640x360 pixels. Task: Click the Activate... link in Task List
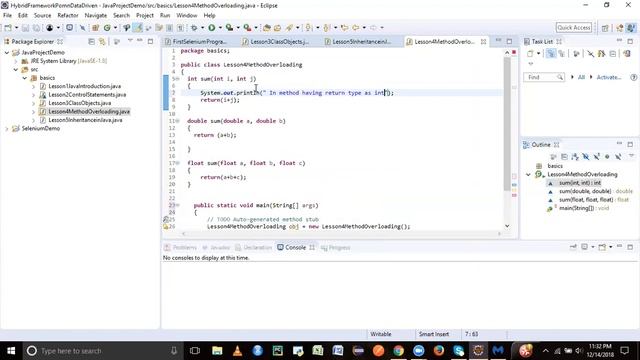609,77
